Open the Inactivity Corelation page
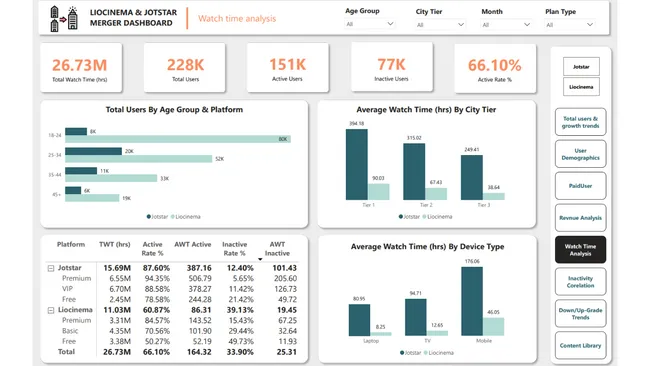This screenshot has width=650, height=366. [580, 281]
